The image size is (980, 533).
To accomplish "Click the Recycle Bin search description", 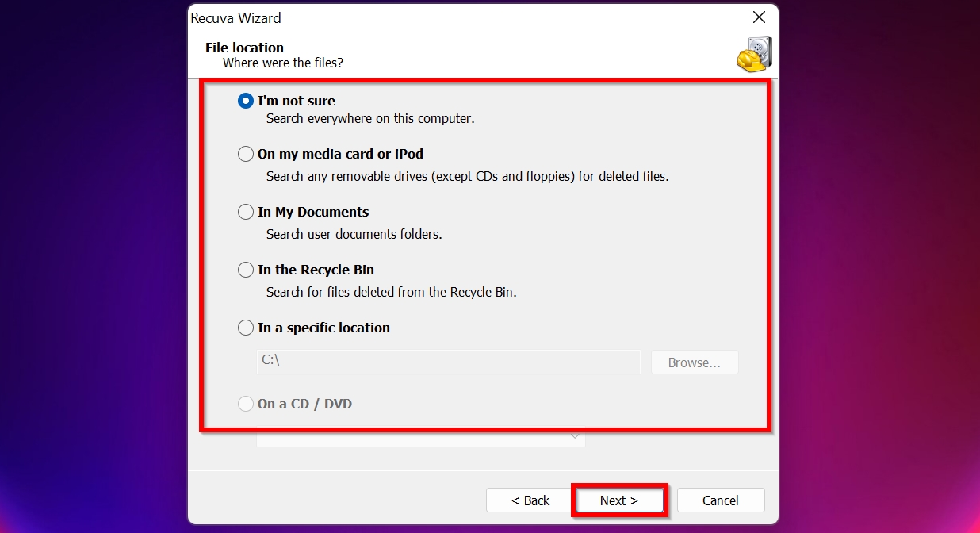I will [392, 292].
